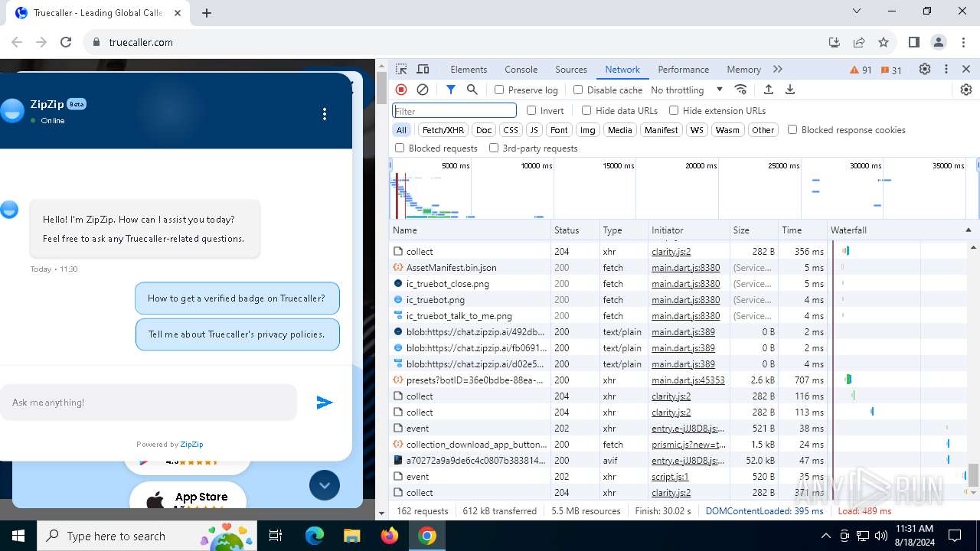Enable Disable cache checkbox
Viewport: 980px width, 551px height.
[578, 90]
